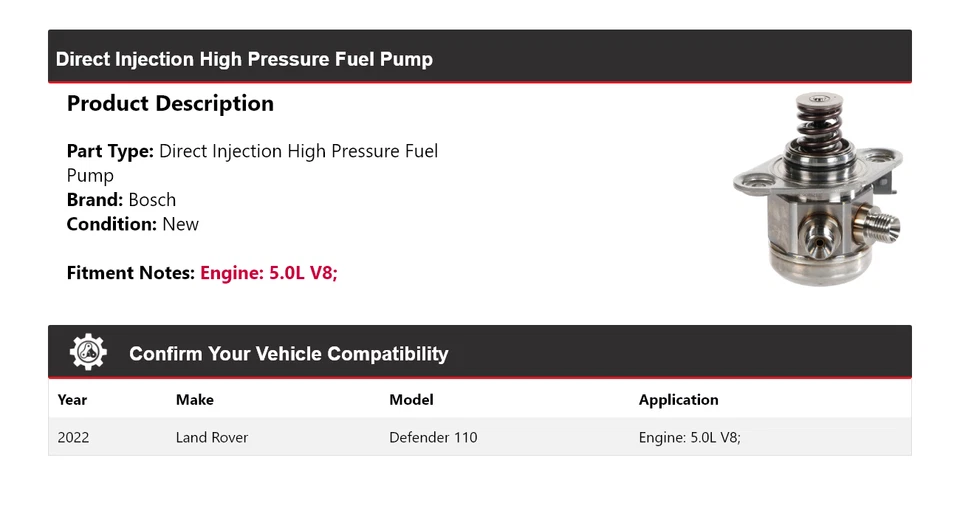Click the Model column header
Viewport: 960px width, 517px height.
click(x=411, y=400)
